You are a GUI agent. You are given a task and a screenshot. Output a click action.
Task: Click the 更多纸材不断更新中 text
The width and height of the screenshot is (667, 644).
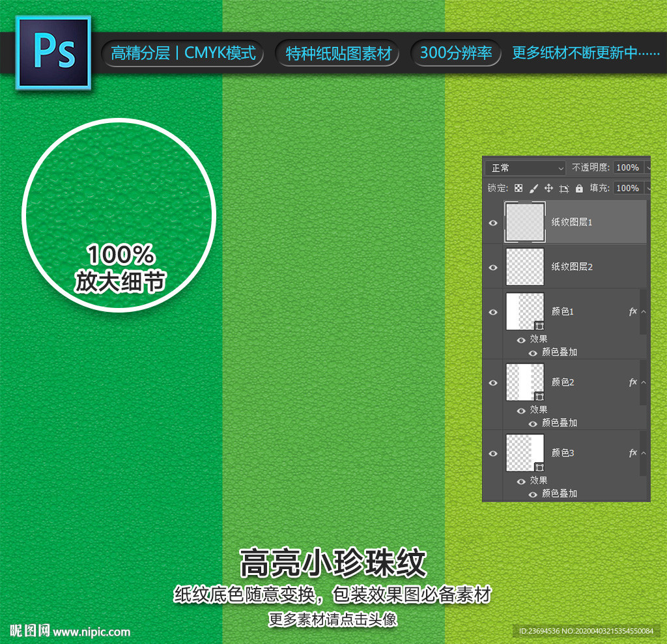pyautogui.click(x=586, y=53)
